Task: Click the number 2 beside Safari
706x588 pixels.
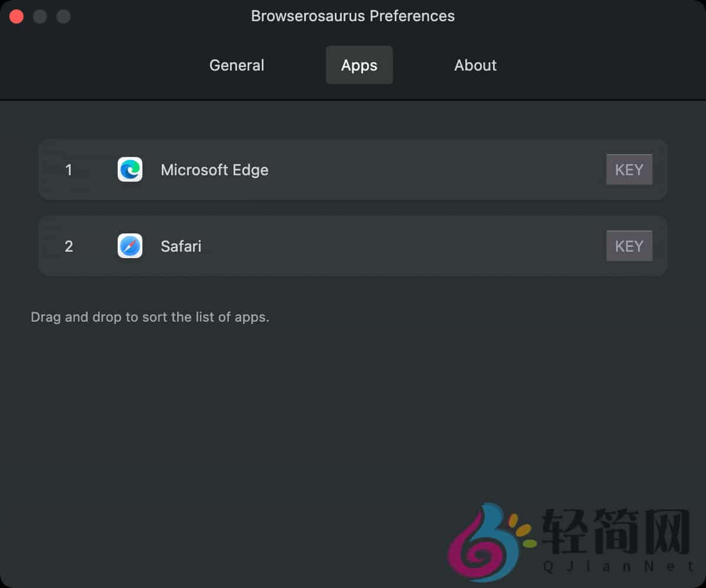Action: pyautogui.click(x=69, y=246)
